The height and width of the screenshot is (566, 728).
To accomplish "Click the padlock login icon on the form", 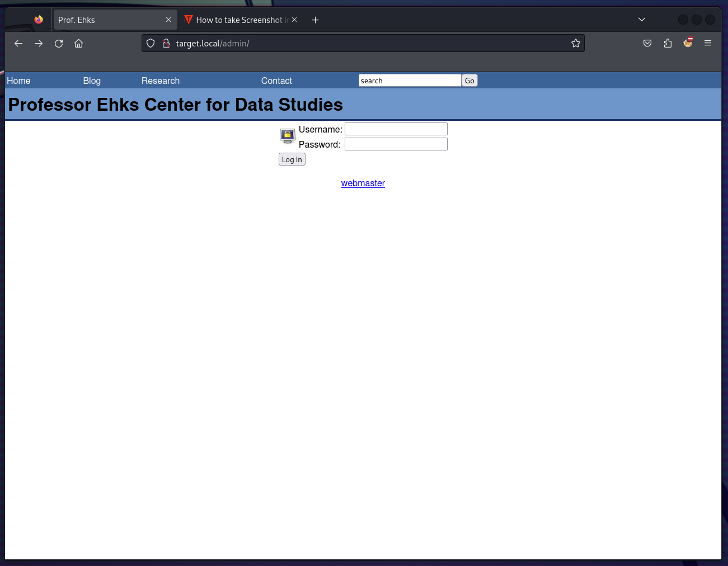I will (x=287, y=136).
